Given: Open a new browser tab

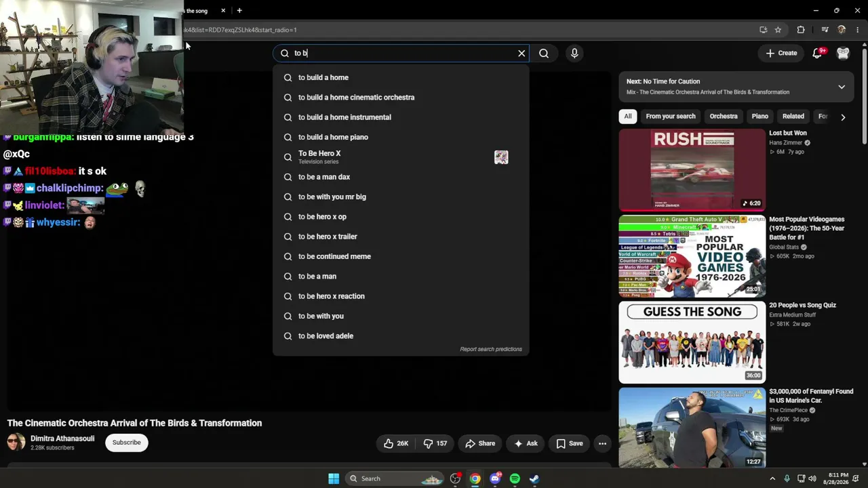Looking at the screenshot, I should tap(239, 11).
